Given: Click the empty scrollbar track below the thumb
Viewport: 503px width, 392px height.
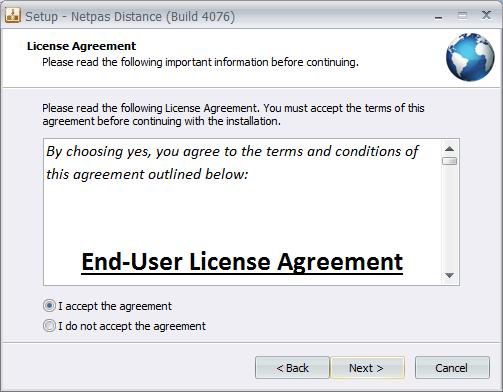Looking at the screenshot, I should [449, 217].
